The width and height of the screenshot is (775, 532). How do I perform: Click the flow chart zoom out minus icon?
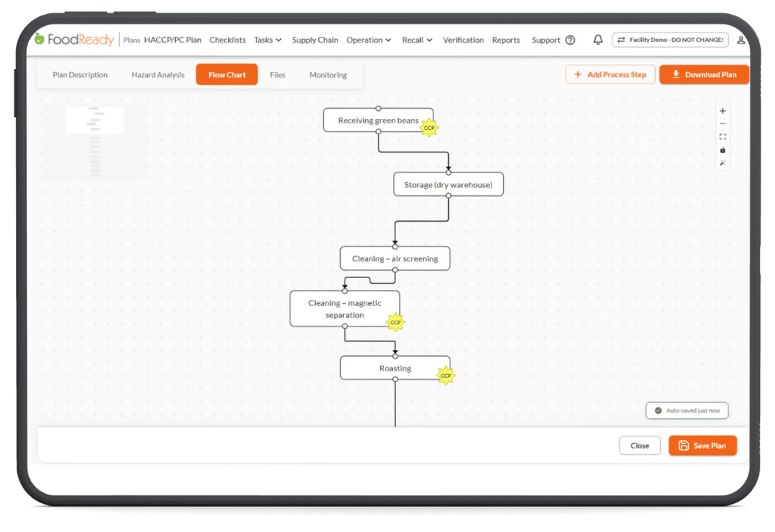click(722, 124)
